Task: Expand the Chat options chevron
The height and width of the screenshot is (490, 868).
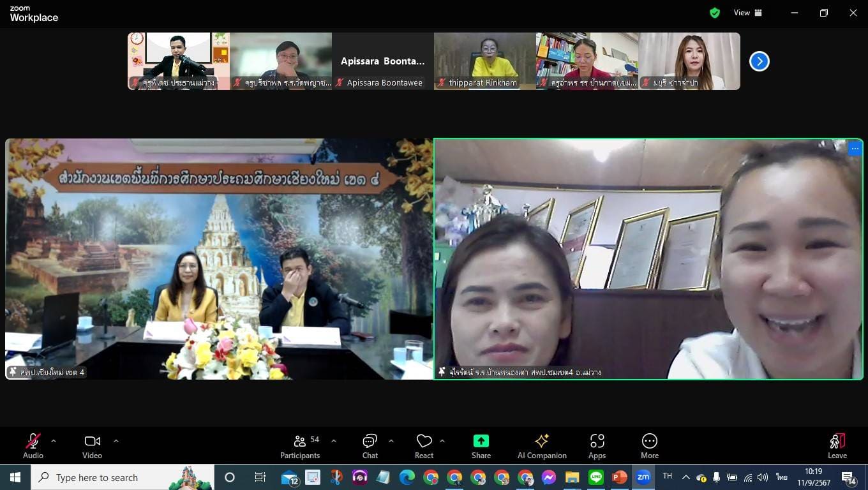Action: point(391,441)
